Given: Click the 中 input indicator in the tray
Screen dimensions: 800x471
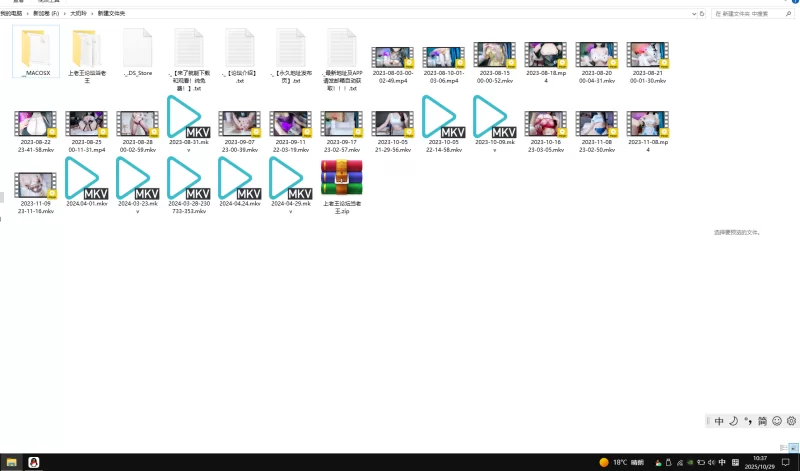Looking at the screenshot, I should [x=722, y=462].
